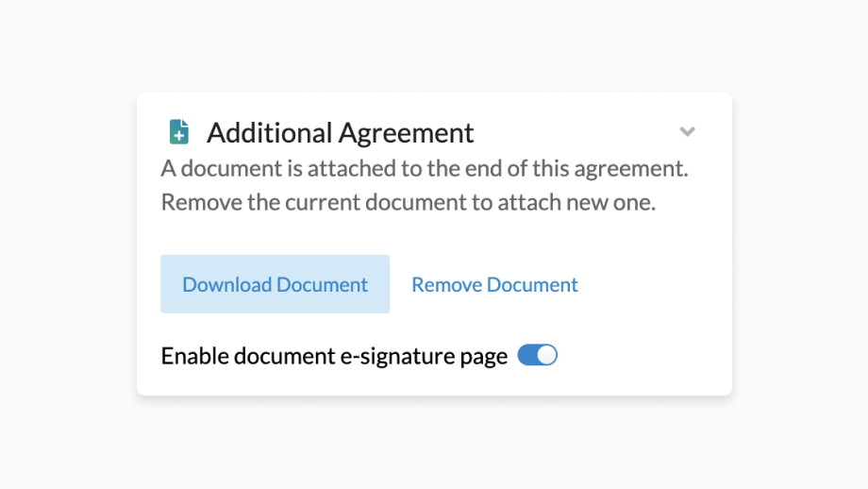Download the attached agreement document
The width and height of the screenshot is (868, 489).
(275, 284)
